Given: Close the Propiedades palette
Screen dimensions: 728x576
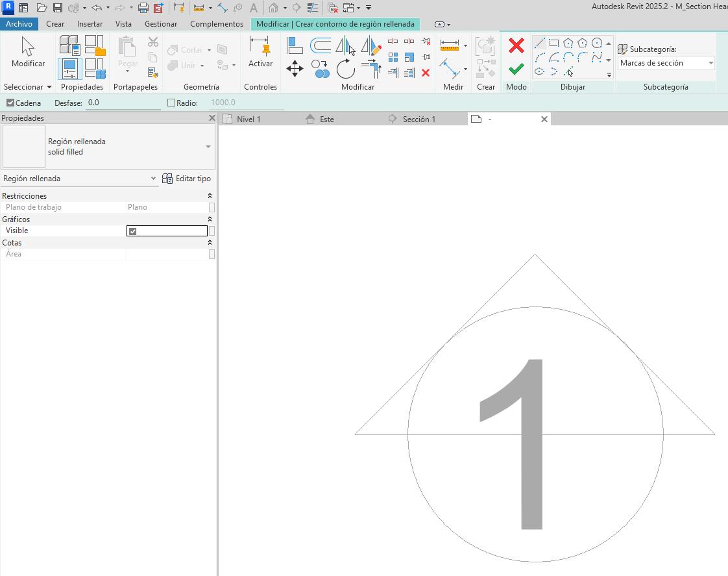Looking at the screenshot, I should pyautogui.click(x=212, y=118).
